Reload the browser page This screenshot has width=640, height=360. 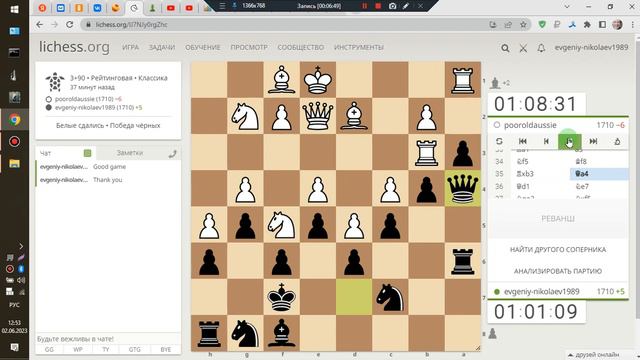(x=70, y=24)
